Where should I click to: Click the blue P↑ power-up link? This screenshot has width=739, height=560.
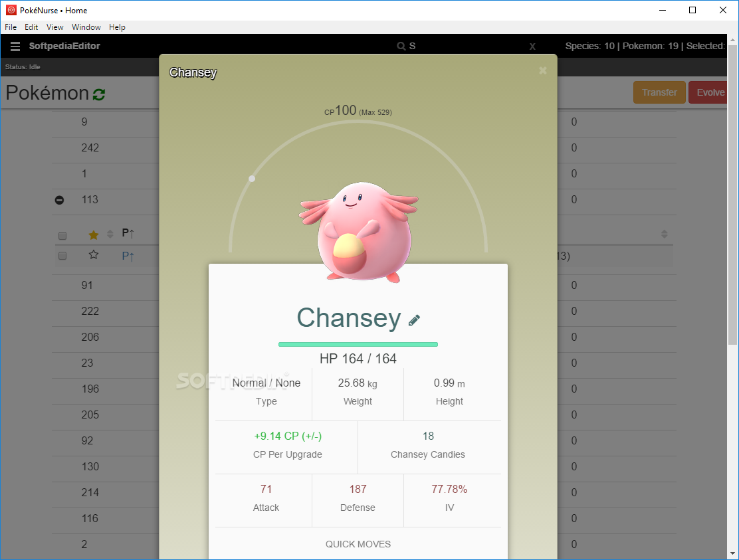tap(128, 256)
